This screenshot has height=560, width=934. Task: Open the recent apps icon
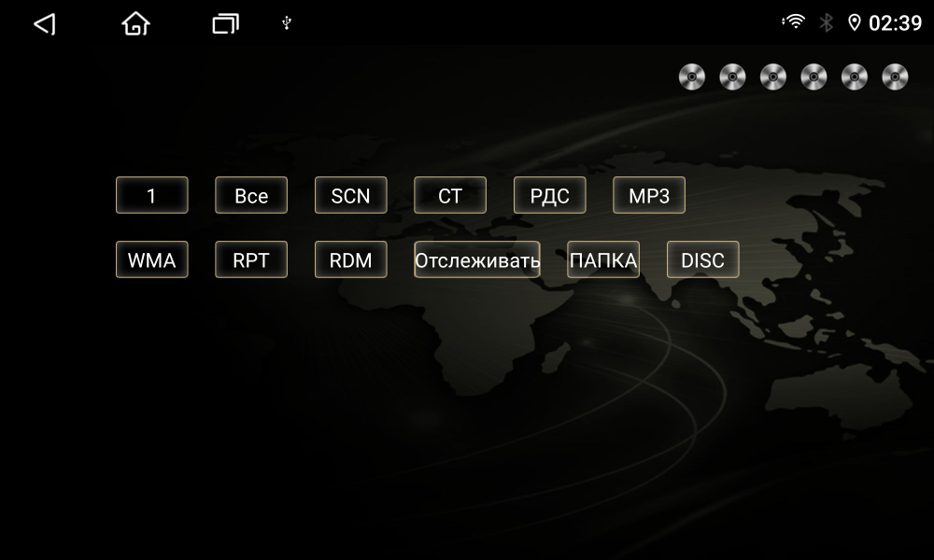click(226, 24)
